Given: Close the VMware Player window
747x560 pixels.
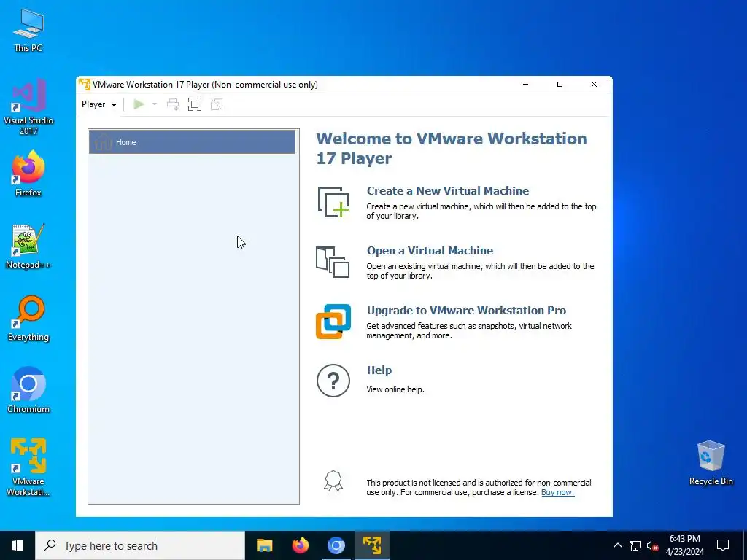Looking at the screenshot, I should (594, 85).
